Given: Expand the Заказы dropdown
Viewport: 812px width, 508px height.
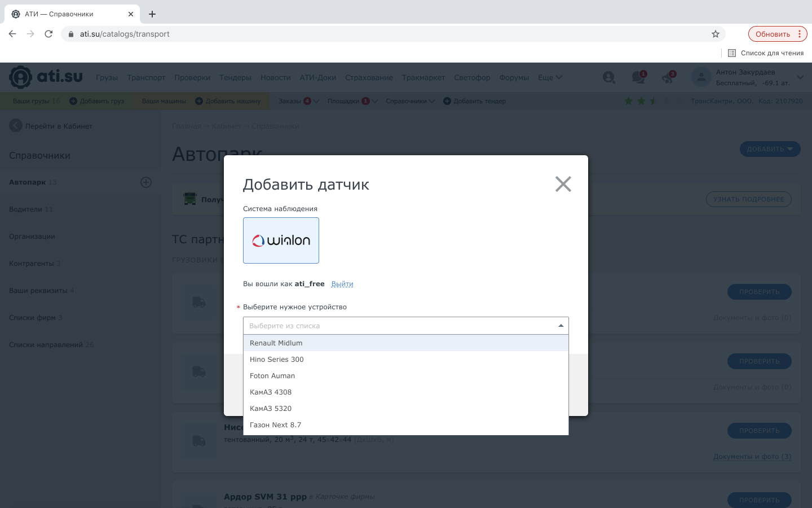Looking at the screenshot, I should pyautogui.click(x=299, y=101).
